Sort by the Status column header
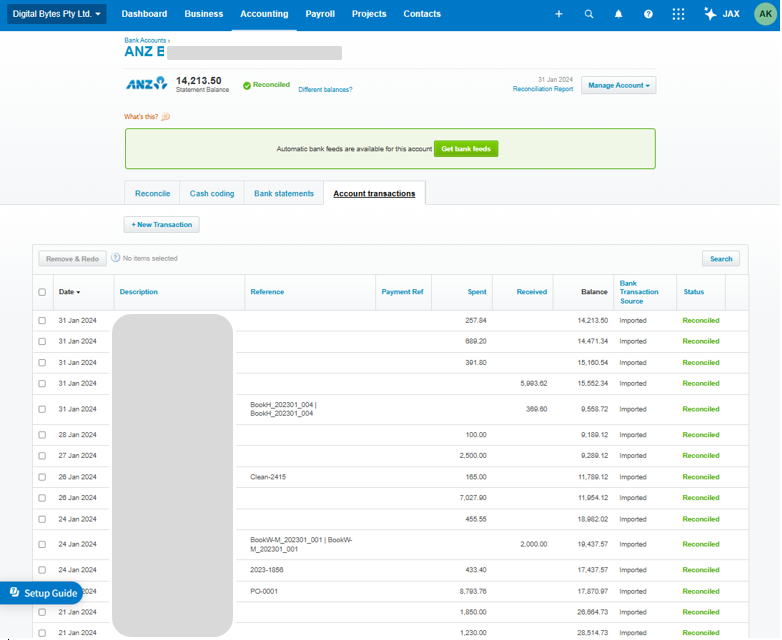 pyautogui.click(x=693, y=292)
